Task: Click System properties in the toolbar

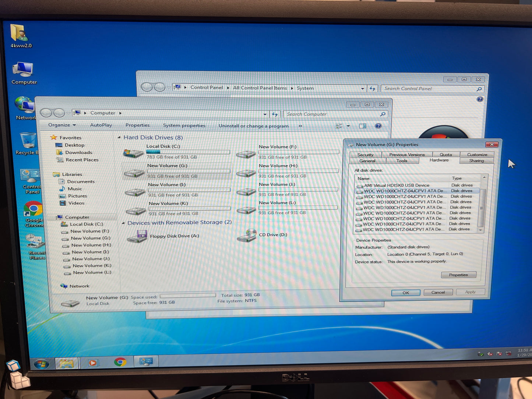Action: 184,126
